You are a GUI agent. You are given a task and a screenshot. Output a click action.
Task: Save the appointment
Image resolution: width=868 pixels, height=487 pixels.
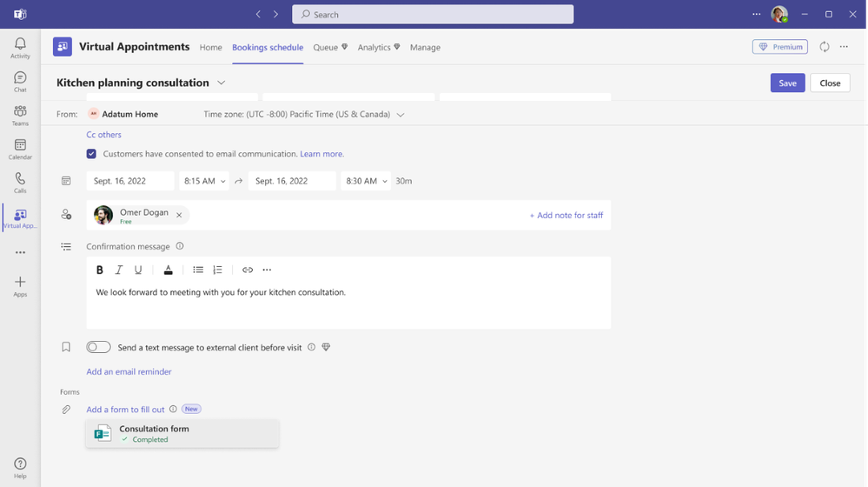[x=787, y=83]
